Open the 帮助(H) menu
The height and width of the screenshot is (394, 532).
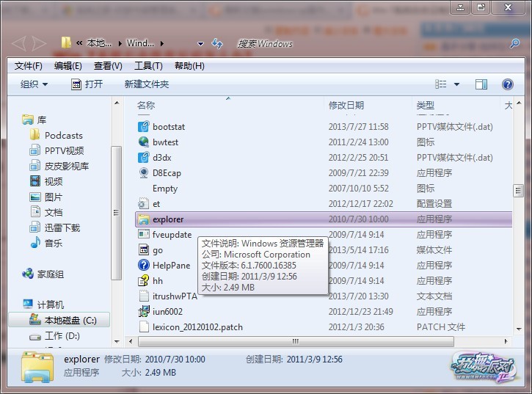[189, 66]
